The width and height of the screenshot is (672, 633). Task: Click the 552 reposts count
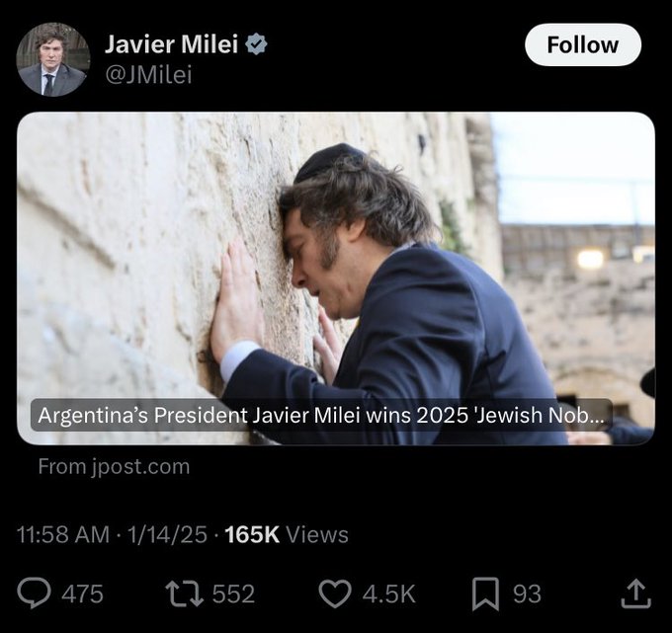(233, 593)
